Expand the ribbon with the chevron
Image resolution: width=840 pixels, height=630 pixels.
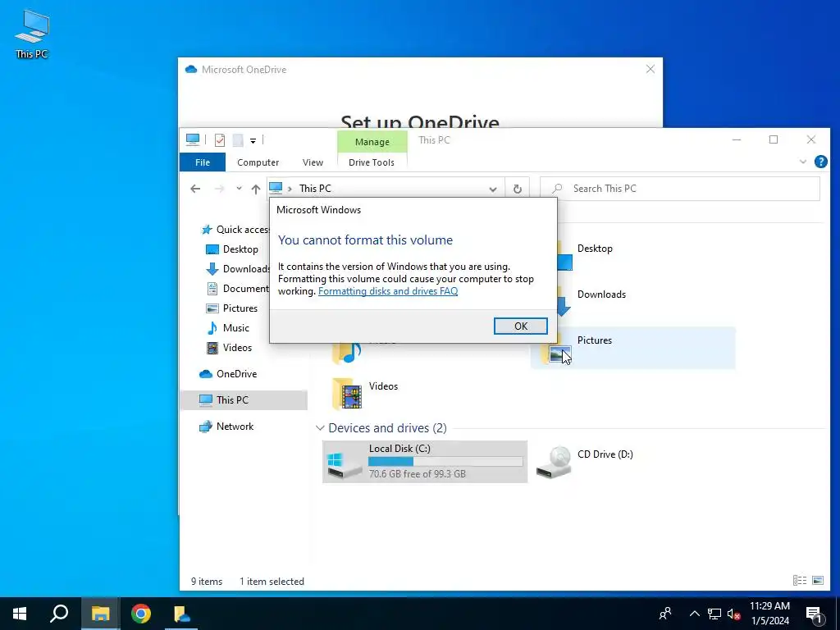(x=802, y=162)
